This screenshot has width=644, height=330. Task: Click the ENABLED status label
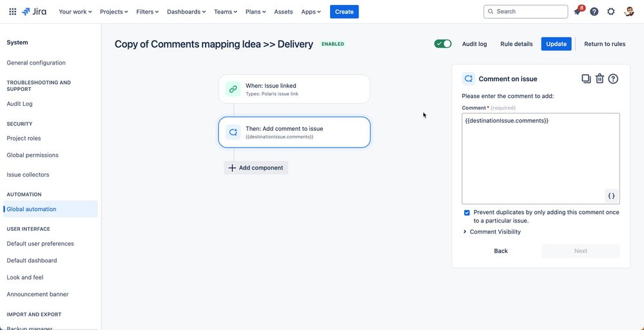click(x=333, y=44)
